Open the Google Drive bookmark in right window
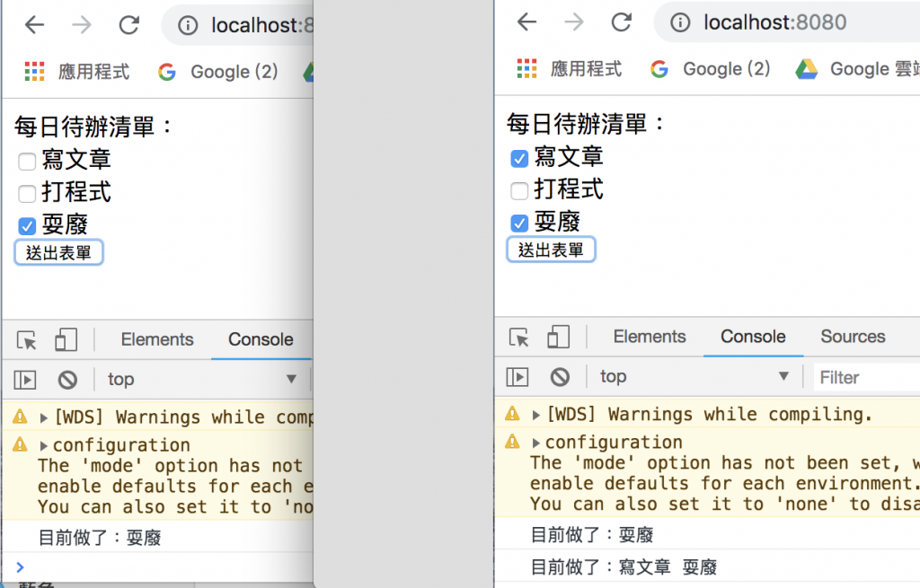Image resolution: width=920 pixels, height=588 pixels. (858, 69)
